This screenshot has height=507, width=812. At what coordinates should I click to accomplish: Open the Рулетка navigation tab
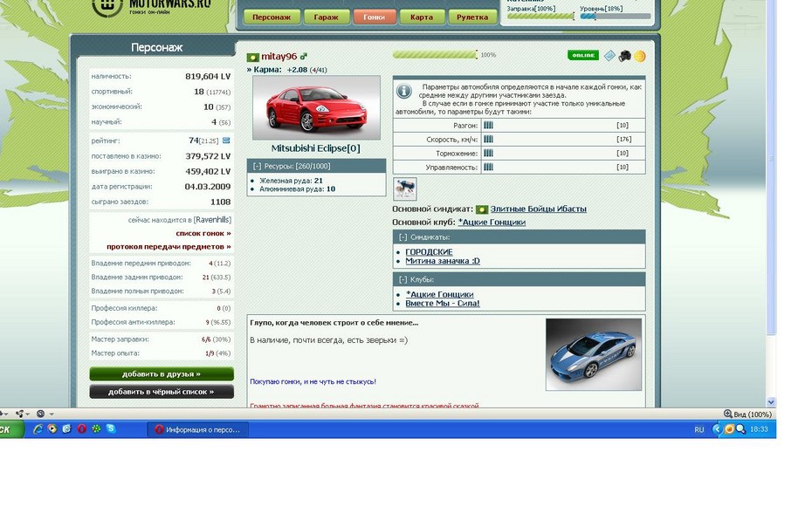pos(472,17)
